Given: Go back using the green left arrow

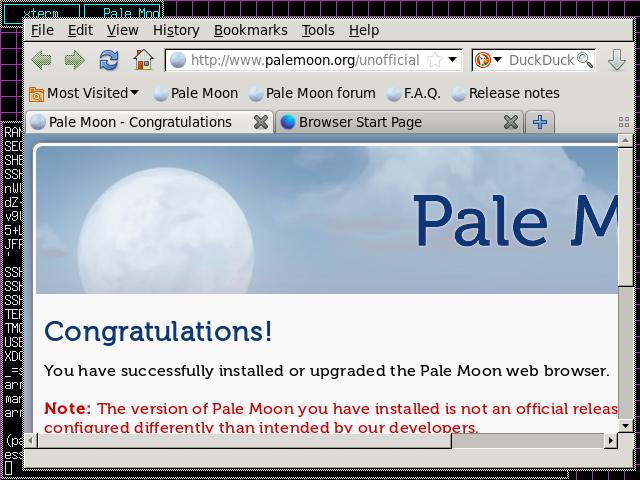Looking at the screenshot, I should click(41, 60).
